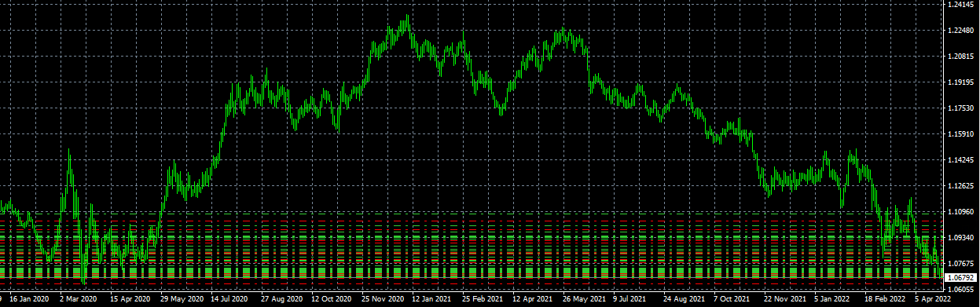980x307 pixels.
Task: Click the 1.09340 price axis label
Action: (961, 238)
